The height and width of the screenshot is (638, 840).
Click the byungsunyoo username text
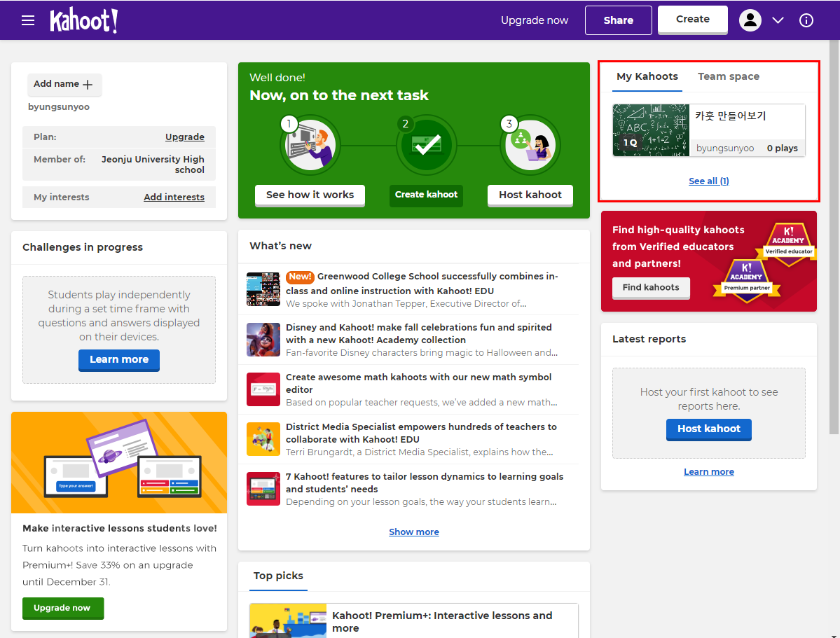59,107
